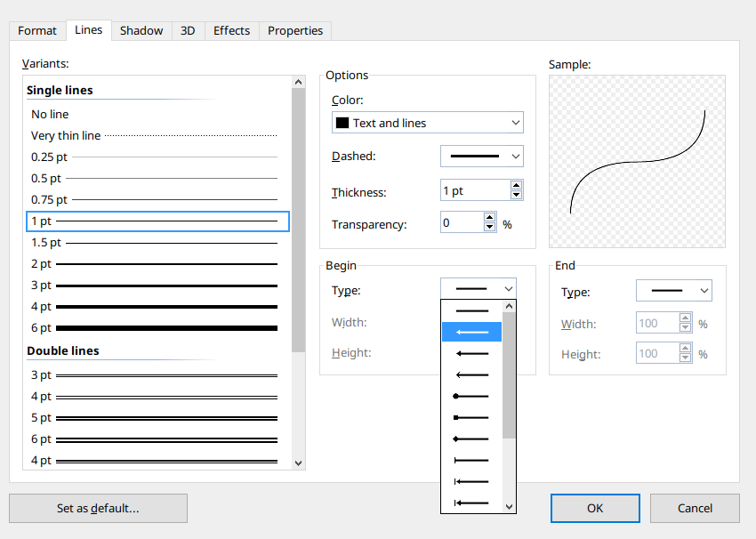This screenshot has width=756, height=539.
Task: Pick the last arrow style in list
Action: pos(471,503)
